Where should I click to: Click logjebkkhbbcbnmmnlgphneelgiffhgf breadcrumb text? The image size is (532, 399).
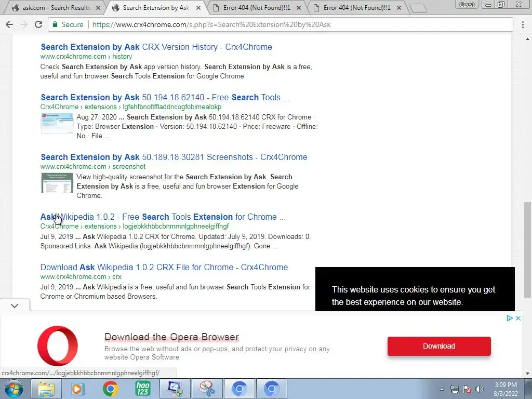(x=176, y=227)
